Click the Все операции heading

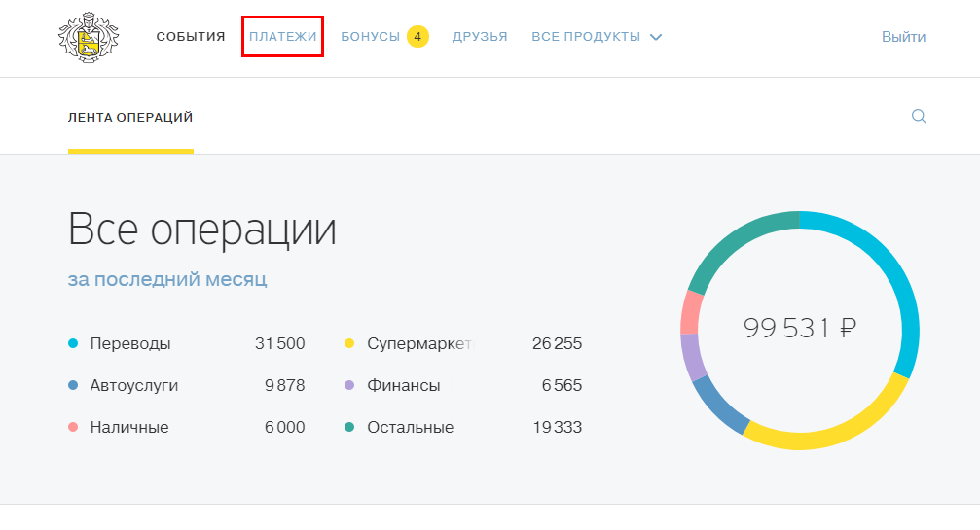(201, 230)
